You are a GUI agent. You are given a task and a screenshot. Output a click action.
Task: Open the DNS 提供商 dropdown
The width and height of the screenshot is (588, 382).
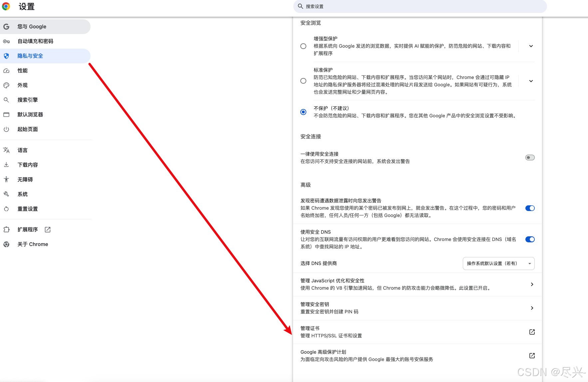[498, 263]
